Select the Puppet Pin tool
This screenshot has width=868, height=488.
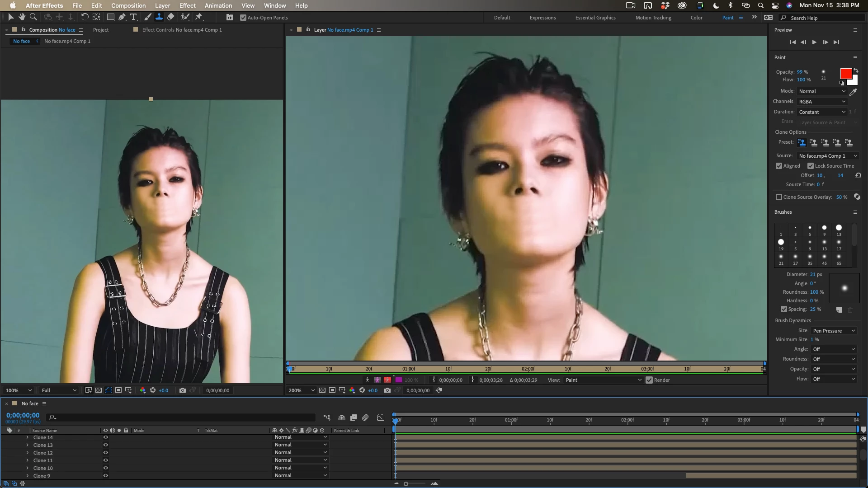click(199, 17)
